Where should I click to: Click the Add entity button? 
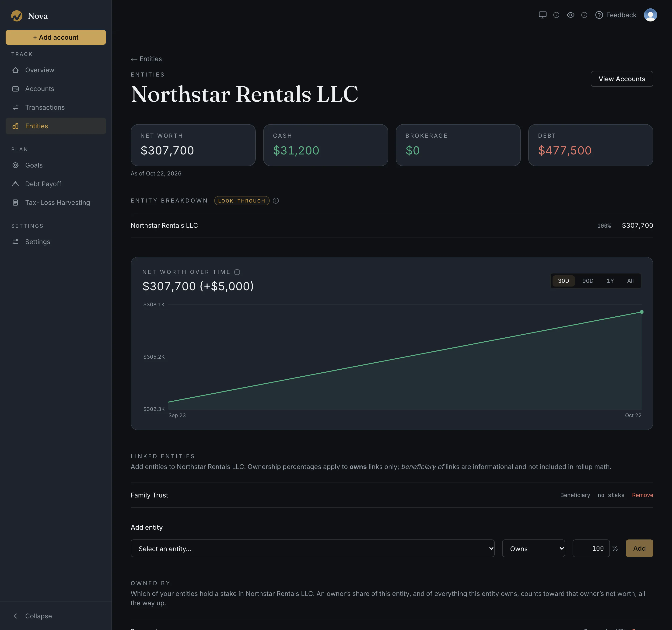[x=639, y=548]
